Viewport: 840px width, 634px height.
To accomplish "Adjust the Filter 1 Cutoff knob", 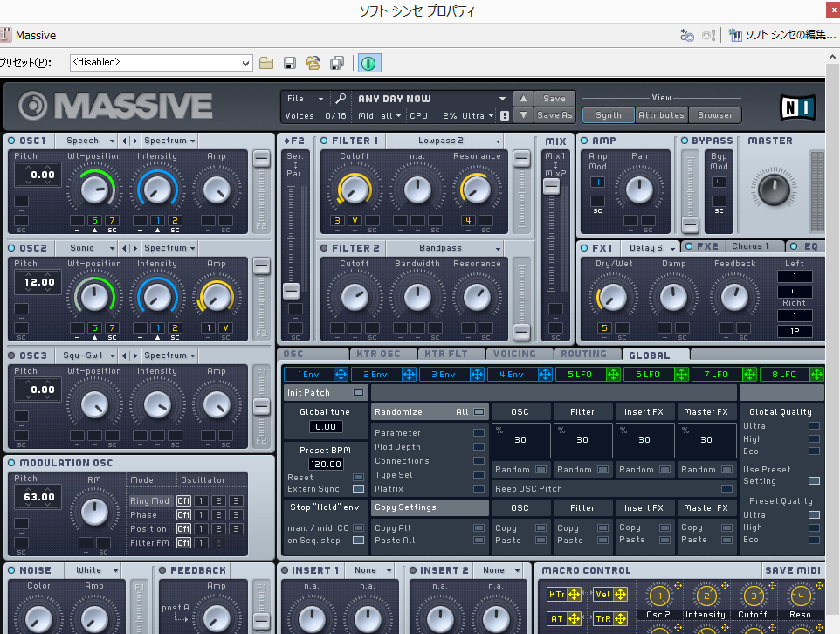I will point(355,190).
